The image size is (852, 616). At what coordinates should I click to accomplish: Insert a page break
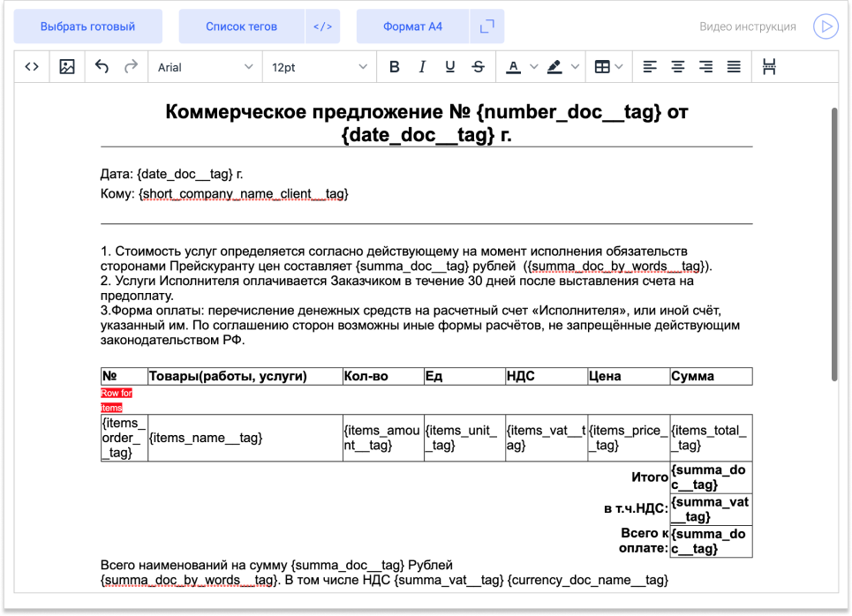click(769, 67)
